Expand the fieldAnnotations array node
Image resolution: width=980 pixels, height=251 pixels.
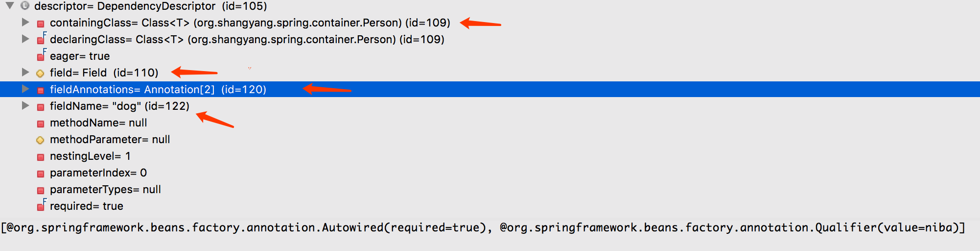(x=25, y=89)
